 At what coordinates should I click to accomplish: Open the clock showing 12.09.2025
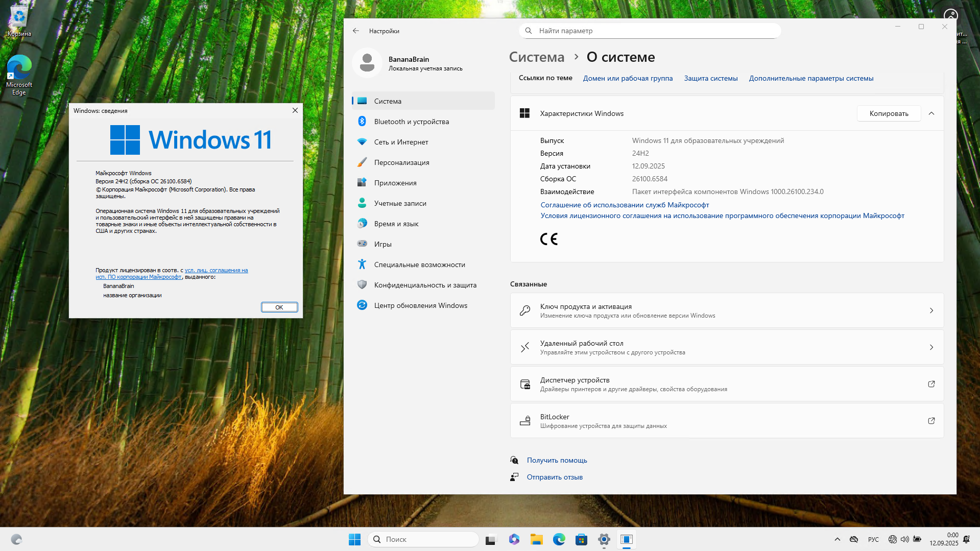[944, 539]
